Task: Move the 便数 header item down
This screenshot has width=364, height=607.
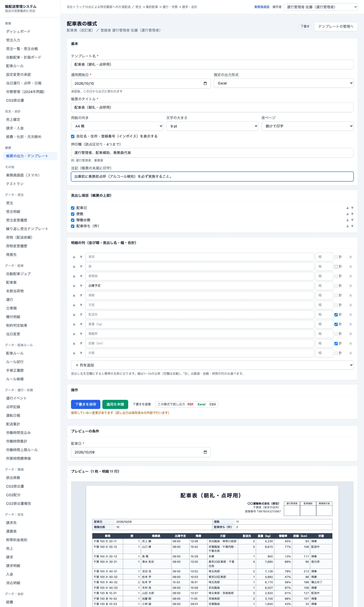Action: pos(352,214)
